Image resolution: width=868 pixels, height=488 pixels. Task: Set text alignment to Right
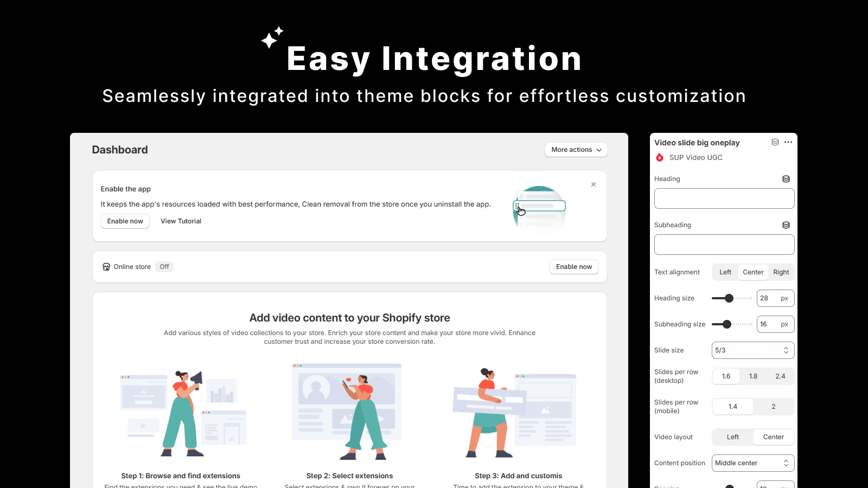point(781,272)
